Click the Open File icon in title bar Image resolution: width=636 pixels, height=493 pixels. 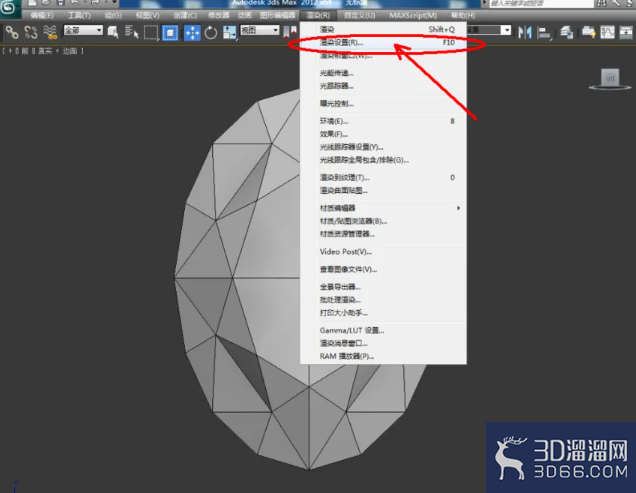[x=46, y=3]
